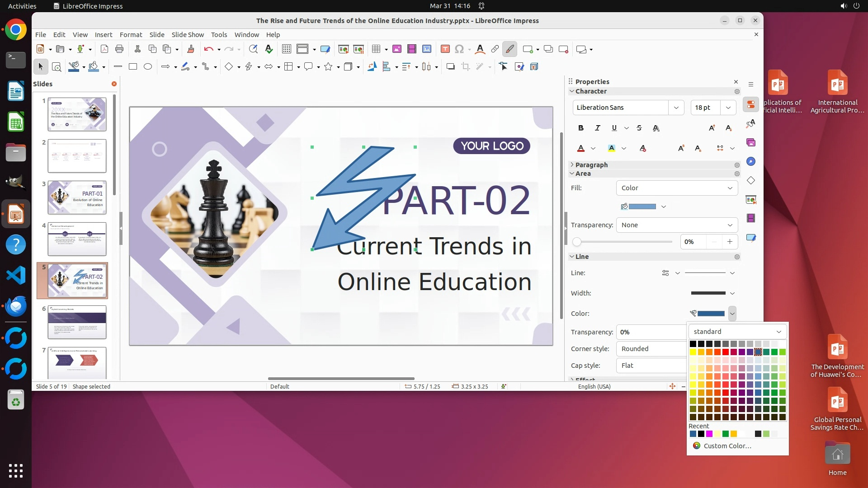Pick magenta from Recent colors
Viewport: 868px width, 488px height.
(x=709, y=434)
